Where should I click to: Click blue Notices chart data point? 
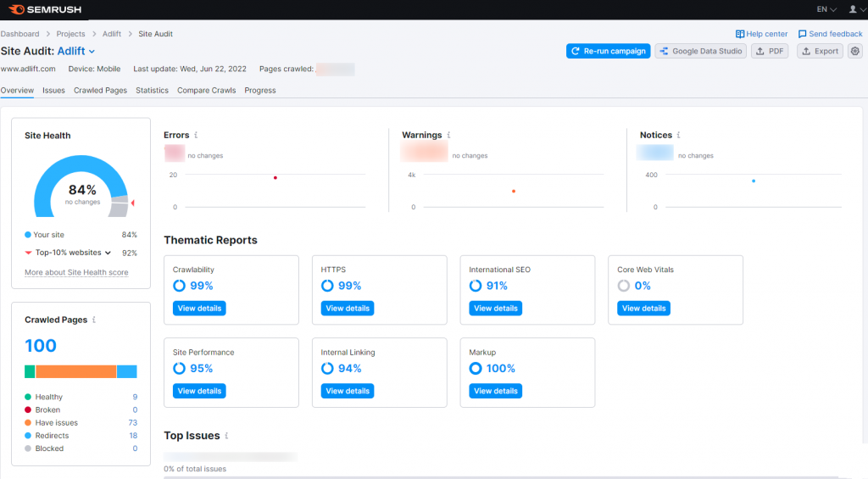tap(754, 181)
